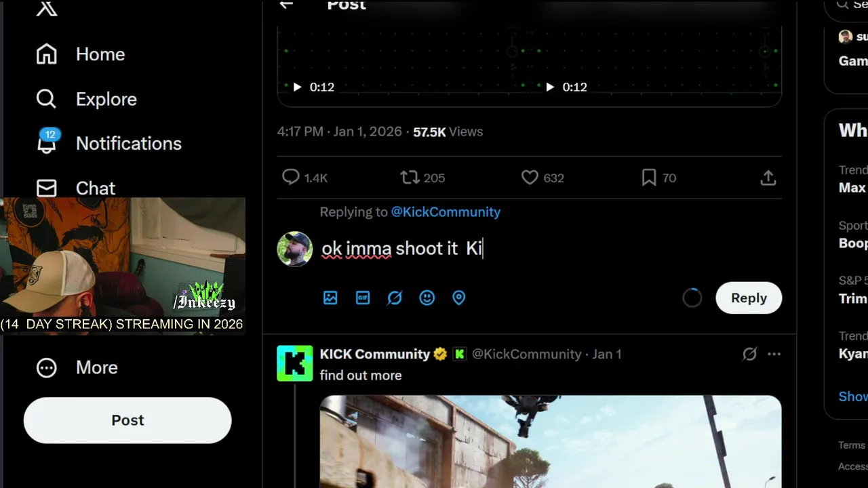Click the Home house icon
The height and width of the screenshot is (488, 868).
(47, 54)
